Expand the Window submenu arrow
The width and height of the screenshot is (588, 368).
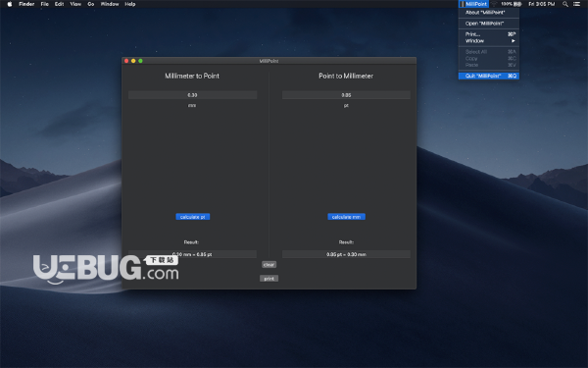514,41
